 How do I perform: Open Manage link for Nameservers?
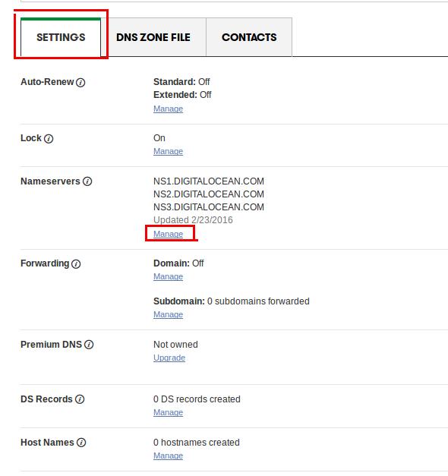tap(168, 234)
